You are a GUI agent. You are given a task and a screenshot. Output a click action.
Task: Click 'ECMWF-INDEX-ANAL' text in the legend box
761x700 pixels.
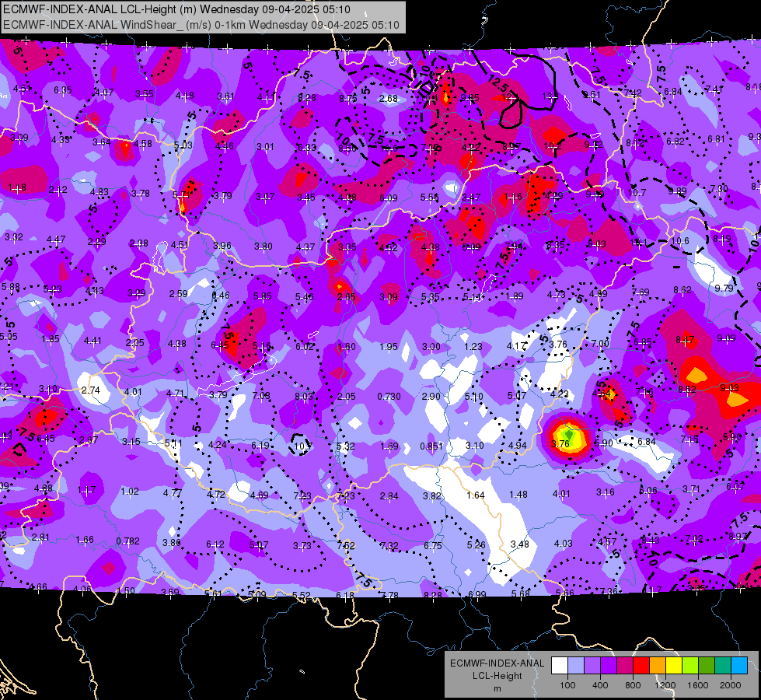(497, 663)
